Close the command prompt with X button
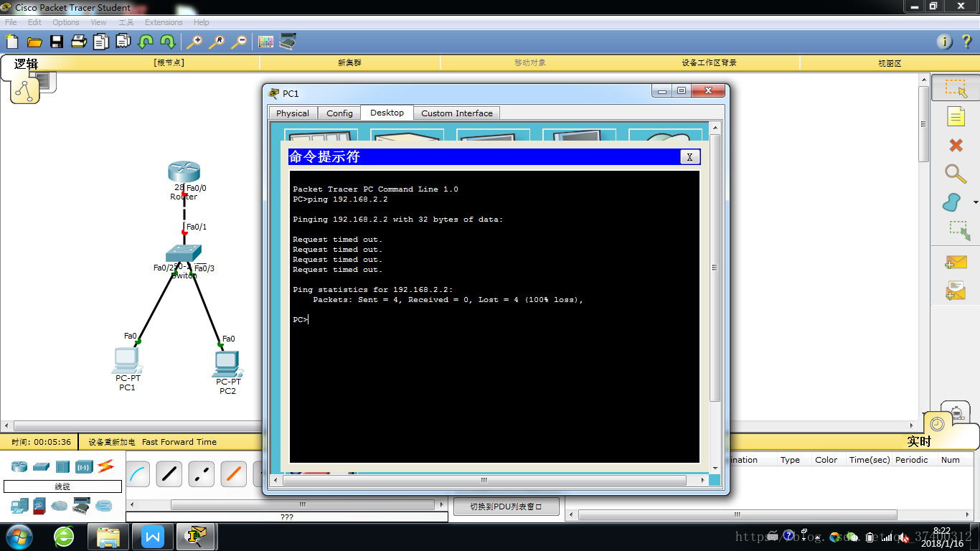This screenshot has width=980, height=551. click(689, 157)
